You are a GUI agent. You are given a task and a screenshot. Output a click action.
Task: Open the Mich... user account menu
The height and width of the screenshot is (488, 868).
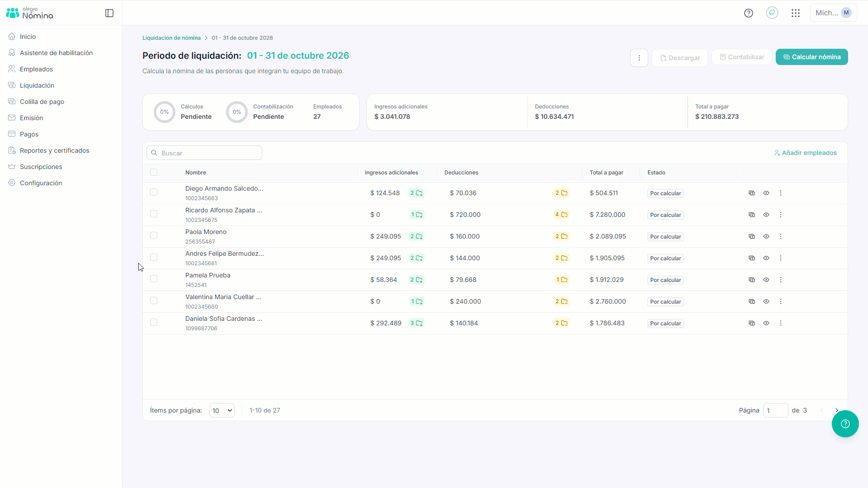pos(834,13)
